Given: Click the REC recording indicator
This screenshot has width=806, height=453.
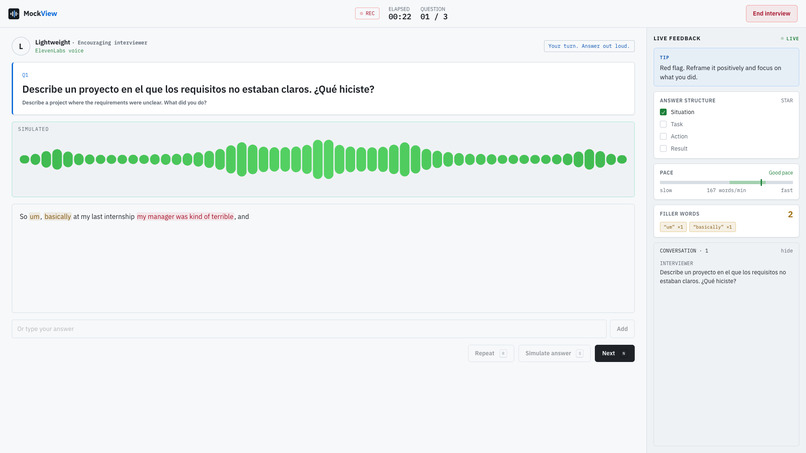Looking at the screenshot, I should click(x=367, y=13).
